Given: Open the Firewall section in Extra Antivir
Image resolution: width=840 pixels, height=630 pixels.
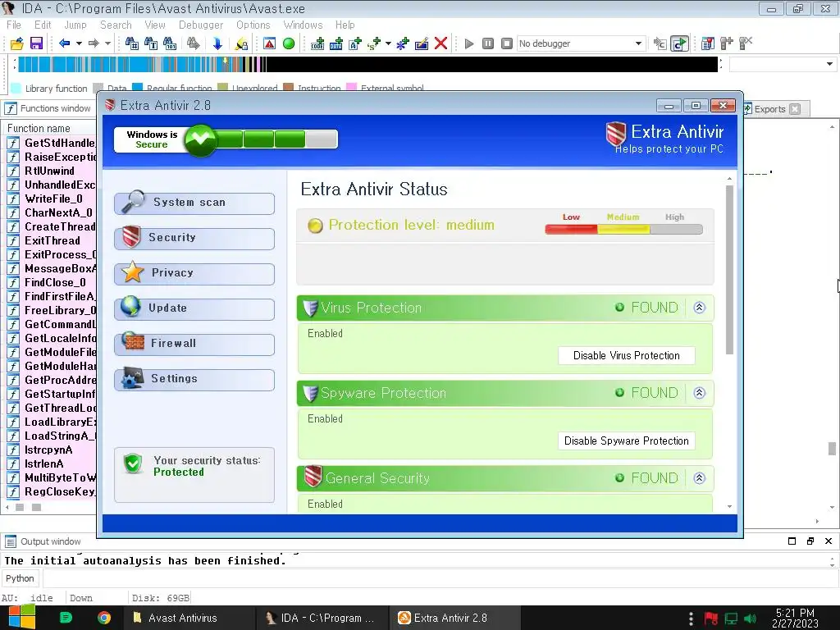Looking at the screenshot, I should pyautogui.click(x=194, y=344).
